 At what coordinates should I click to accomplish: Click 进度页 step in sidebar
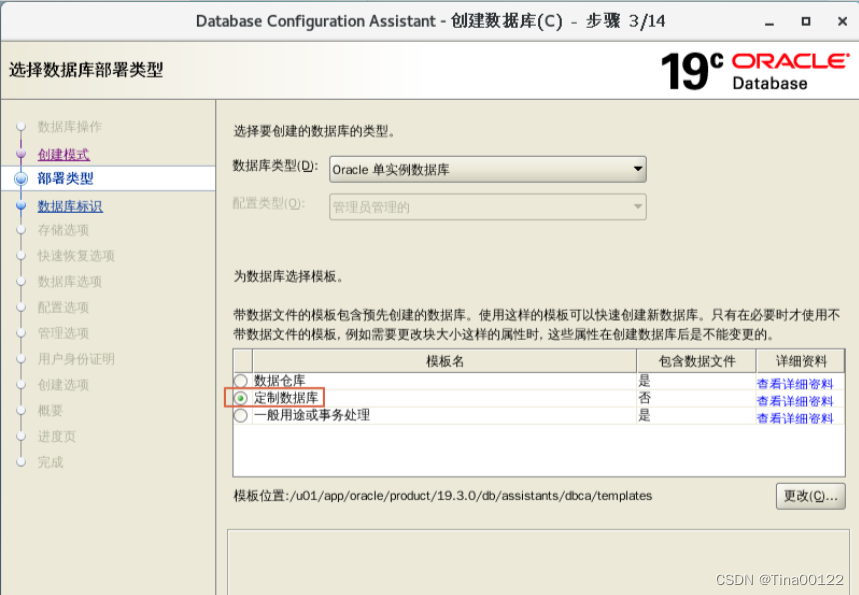tap(56, 437)
